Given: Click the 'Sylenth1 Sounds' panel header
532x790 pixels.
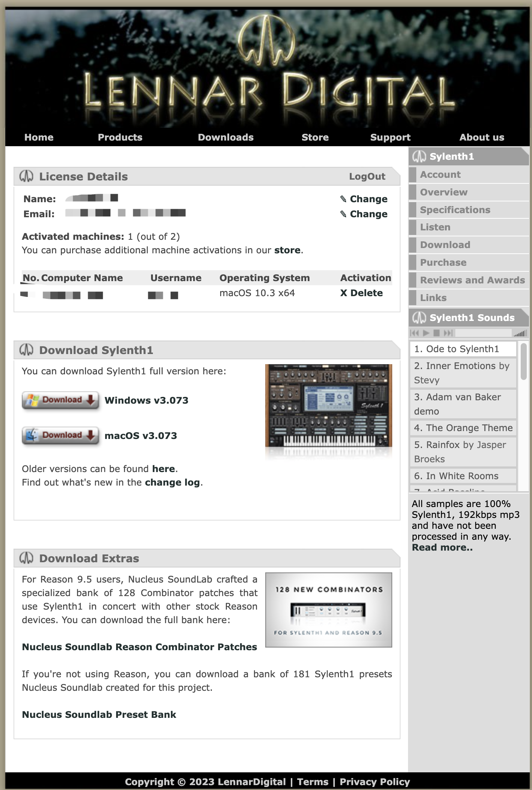Looking at the screenshot, I should [x=469, y=318].
